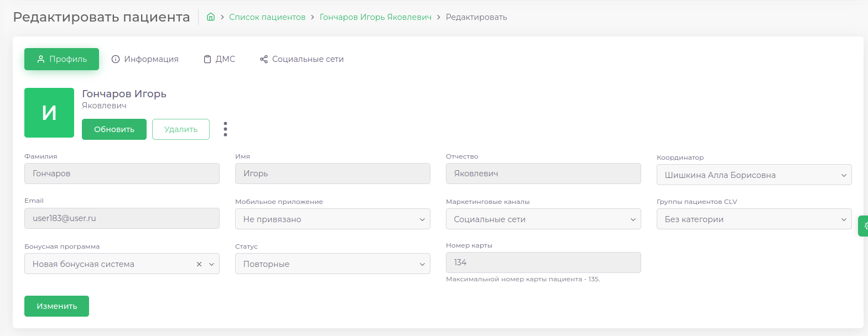Clear the Бонусная программа selection with X
The image size is (868, 336).
coord(199,264)
